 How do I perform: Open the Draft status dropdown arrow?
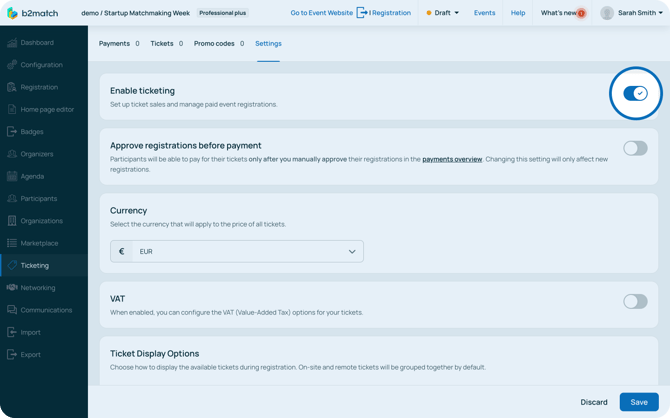click(456, 13)
